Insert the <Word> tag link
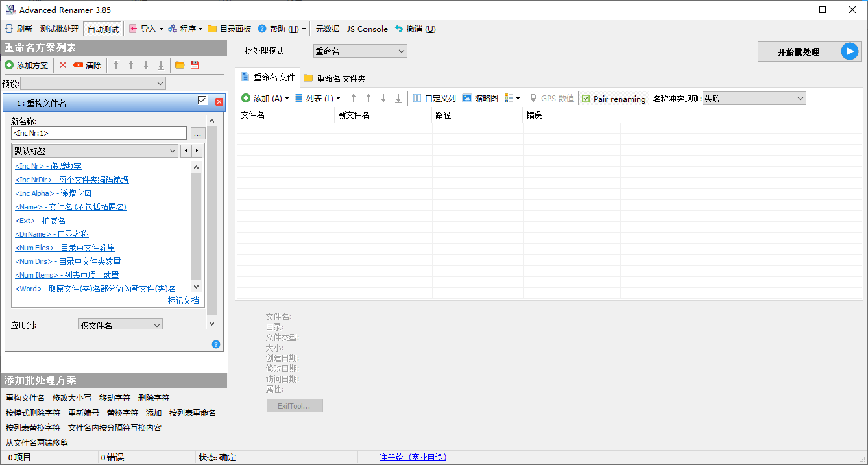The image size is (868, 465). click(95, 289)
